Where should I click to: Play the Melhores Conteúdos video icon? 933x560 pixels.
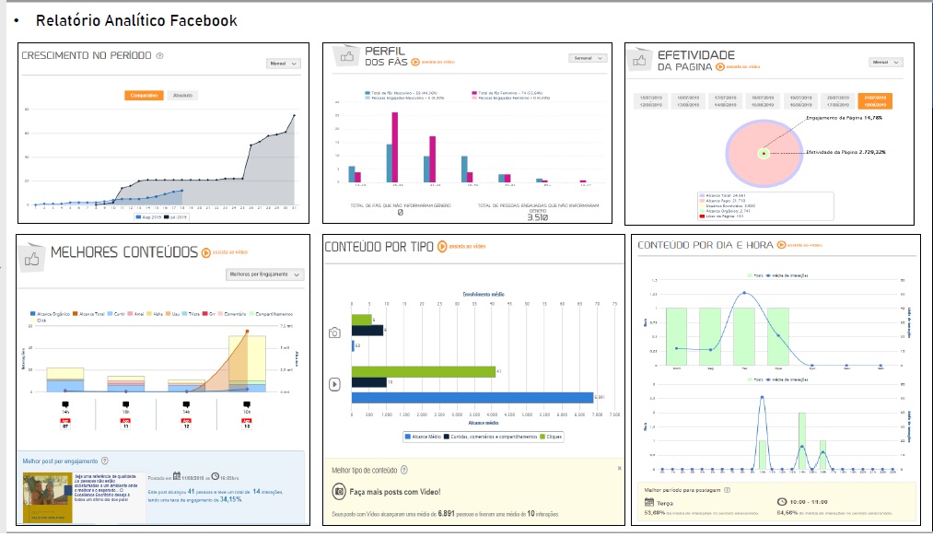[205, 252]
